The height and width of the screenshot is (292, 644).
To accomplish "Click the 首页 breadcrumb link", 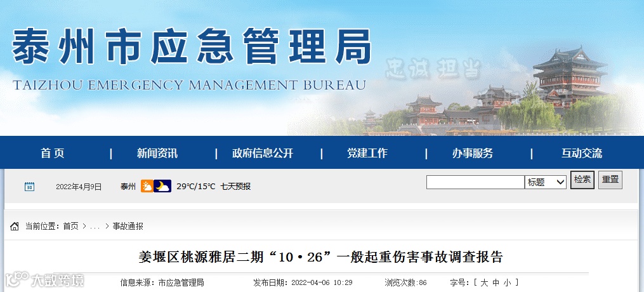I will coord(70,226).
